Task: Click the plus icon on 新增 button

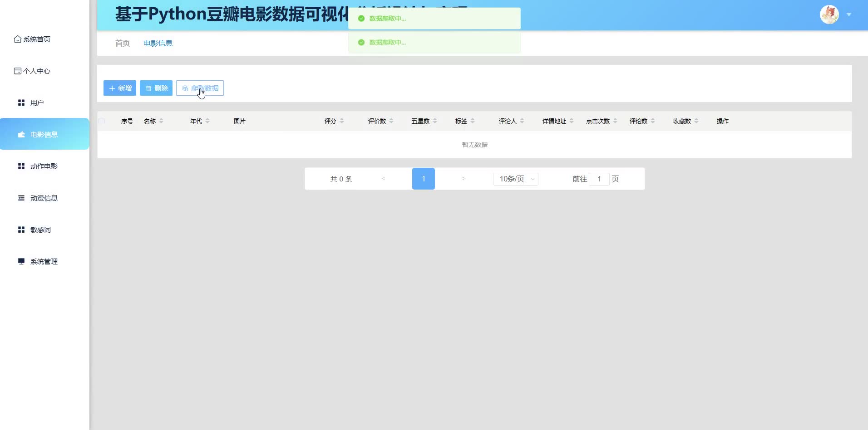Action: [112, 88]
